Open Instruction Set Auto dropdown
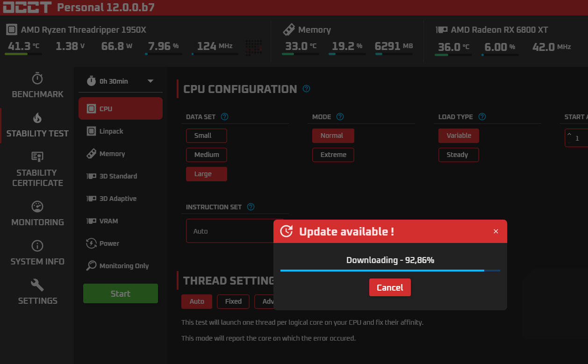This screenshot has width=588, height=364. click(229, 231)
